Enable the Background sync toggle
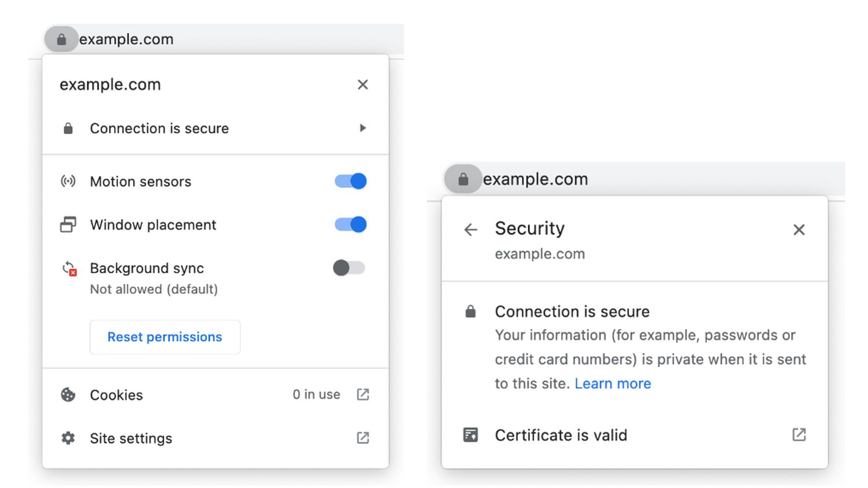This screenshot has width=868, height=488. (349, 268)
